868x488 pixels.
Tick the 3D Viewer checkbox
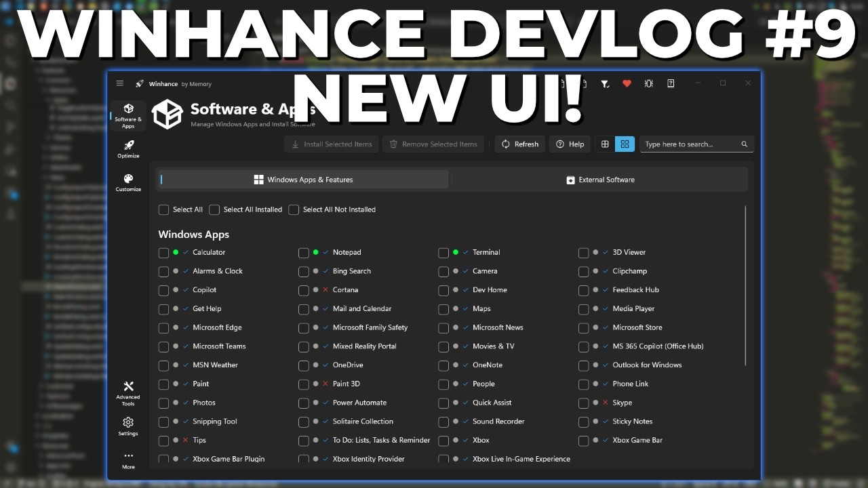pos(583,253)
